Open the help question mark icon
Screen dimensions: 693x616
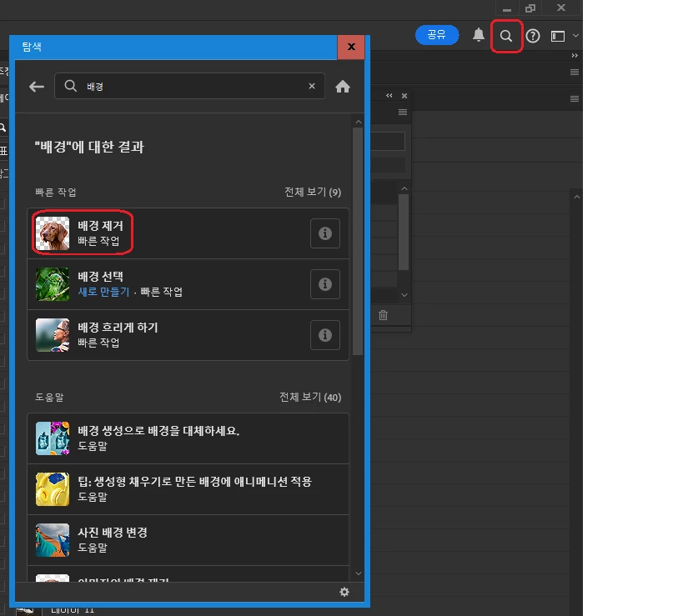click(x=533, y=36)
